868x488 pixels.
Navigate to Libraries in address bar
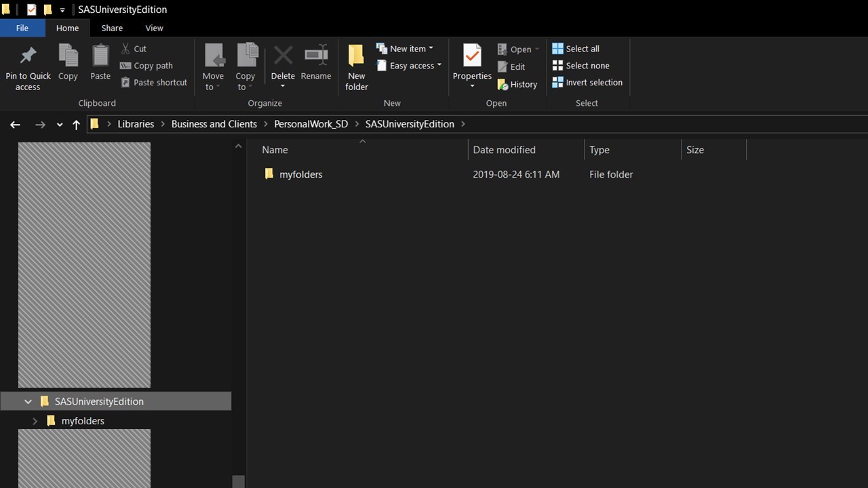pos(136,124)
